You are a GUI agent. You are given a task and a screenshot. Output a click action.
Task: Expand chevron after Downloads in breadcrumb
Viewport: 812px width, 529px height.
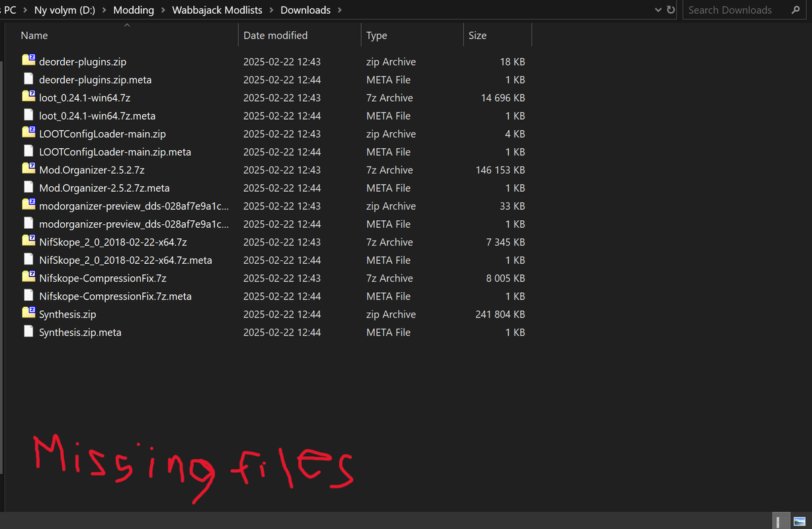(x=340, y=10)
